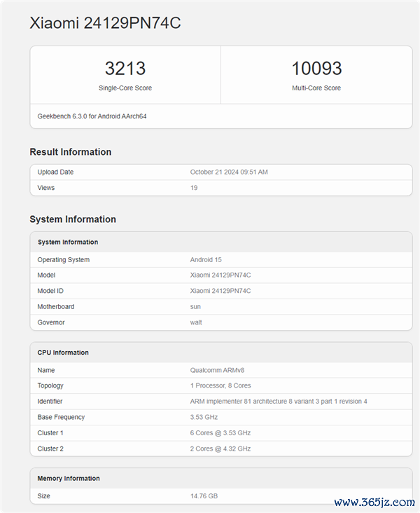420x513 pixels.
Task: Click the Cluster 2 label
Action: (50, 449)
